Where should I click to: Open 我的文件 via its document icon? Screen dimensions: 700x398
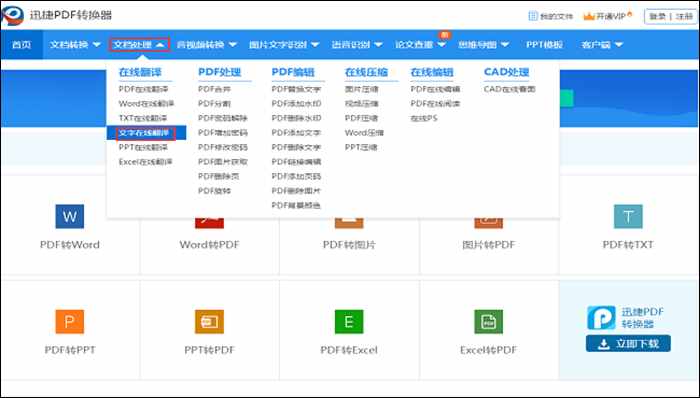pos(533,16)
